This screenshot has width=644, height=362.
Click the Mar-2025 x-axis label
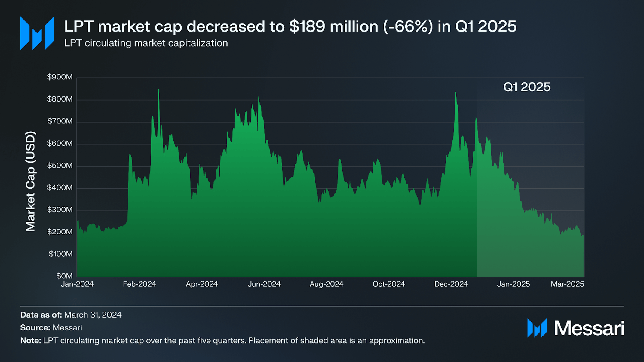click(567, 284)
